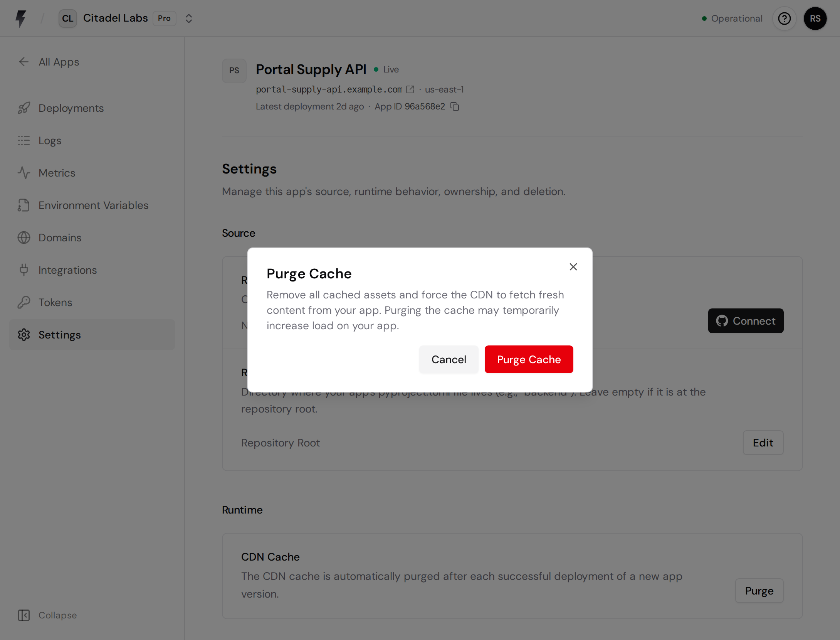Click the Tokens key icon
The image size is (840, 640).
pos(24,302)
